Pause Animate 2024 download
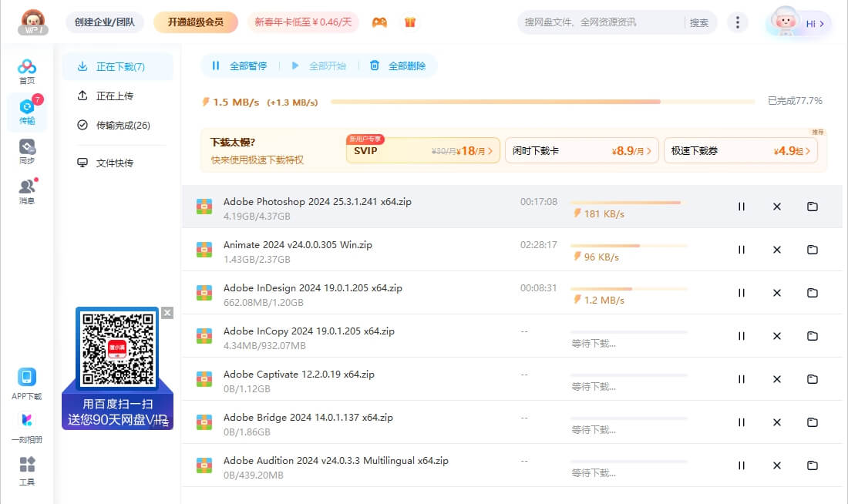Image resolution: width=848 pixels, height=504 pixels. tap(742, 250)
